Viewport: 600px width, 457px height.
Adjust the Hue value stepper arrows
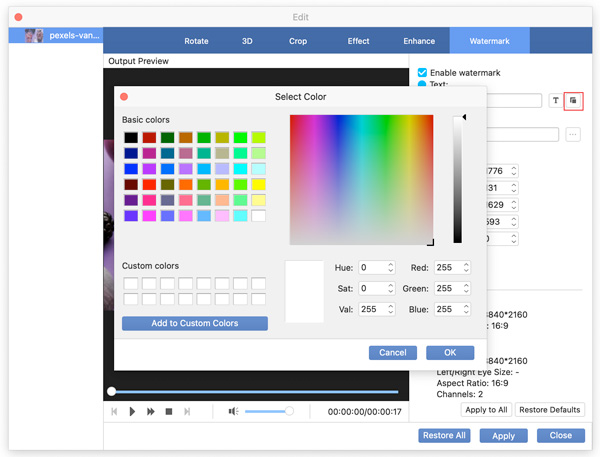(x=392, y=268)
